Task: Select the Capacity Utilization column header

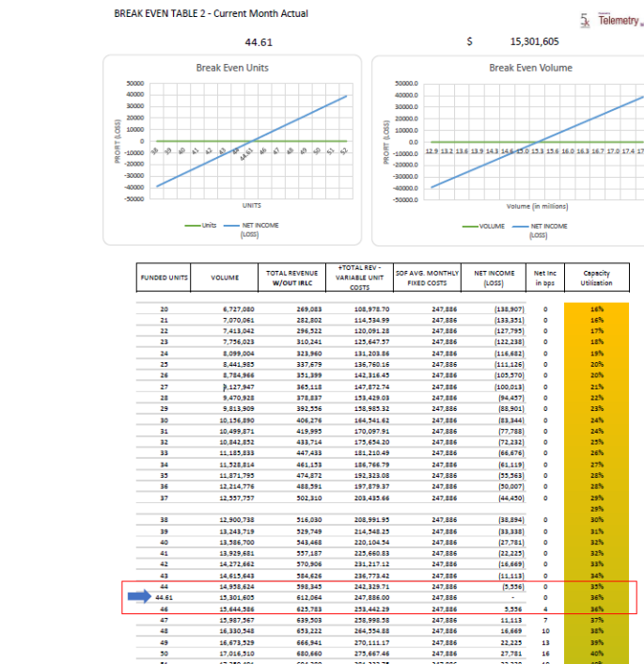Action: 596,278
